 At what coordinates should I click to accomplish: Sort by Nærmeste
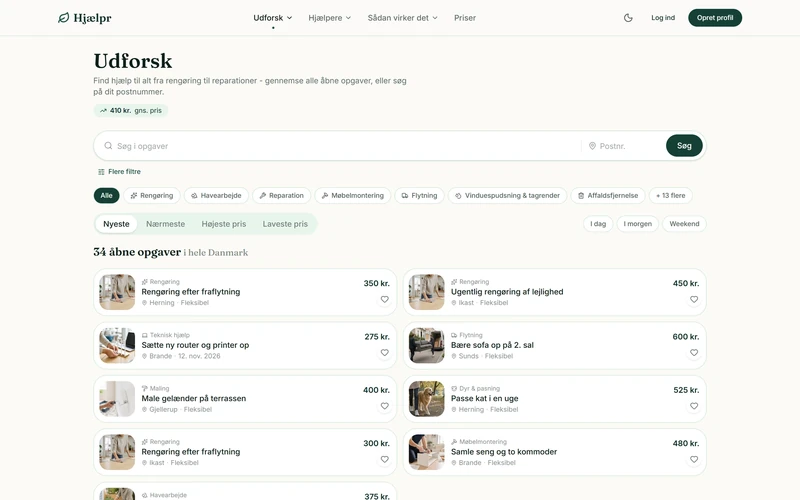tap(165, 224)
